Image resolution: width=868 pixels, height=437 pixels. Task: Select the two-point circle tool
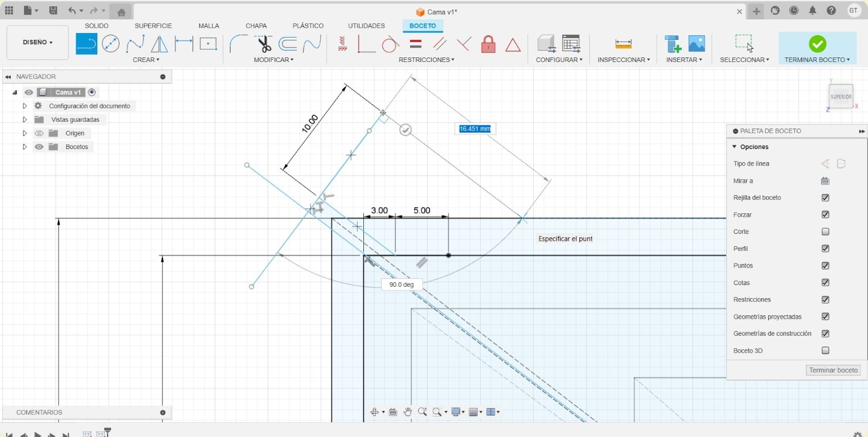coord(110,44)
